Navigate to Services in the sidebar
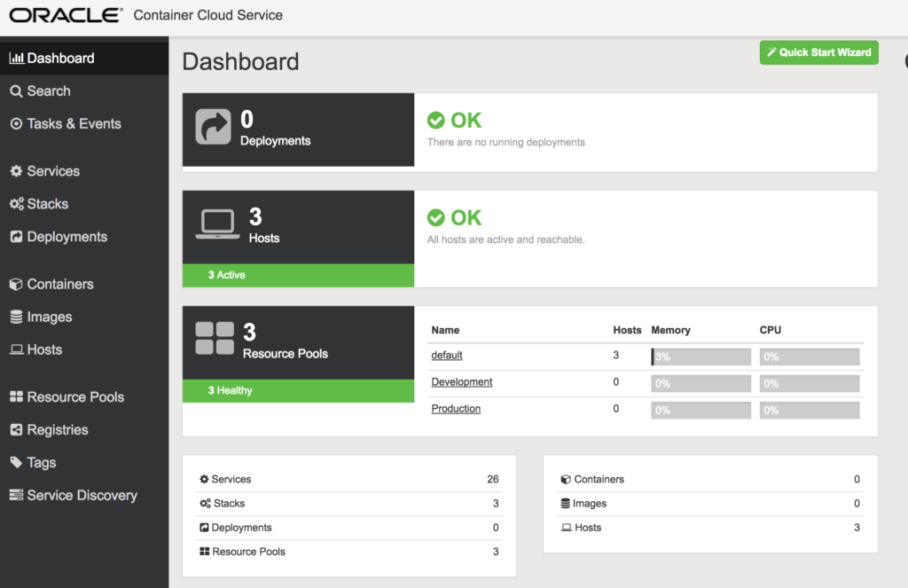The height and width of the screenshot is (588, 908). (x=84, y=171)
